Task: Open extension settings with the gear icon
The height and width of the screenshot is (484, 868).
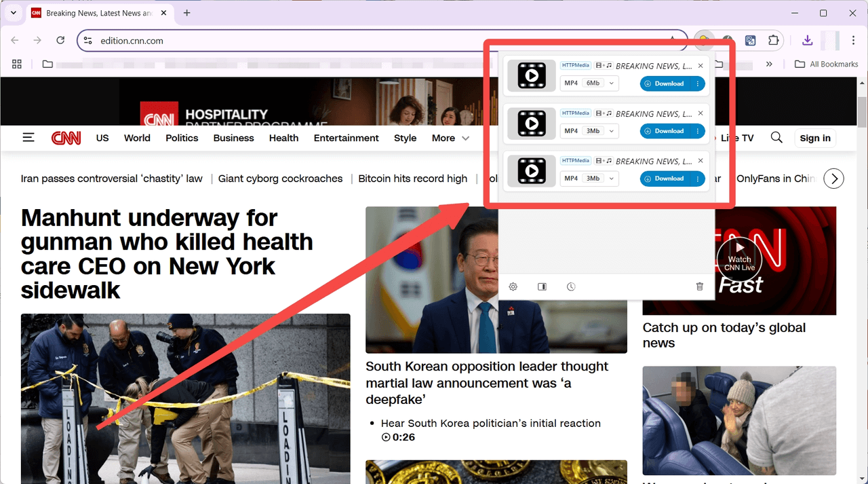Action: click(x=513, y=286)
